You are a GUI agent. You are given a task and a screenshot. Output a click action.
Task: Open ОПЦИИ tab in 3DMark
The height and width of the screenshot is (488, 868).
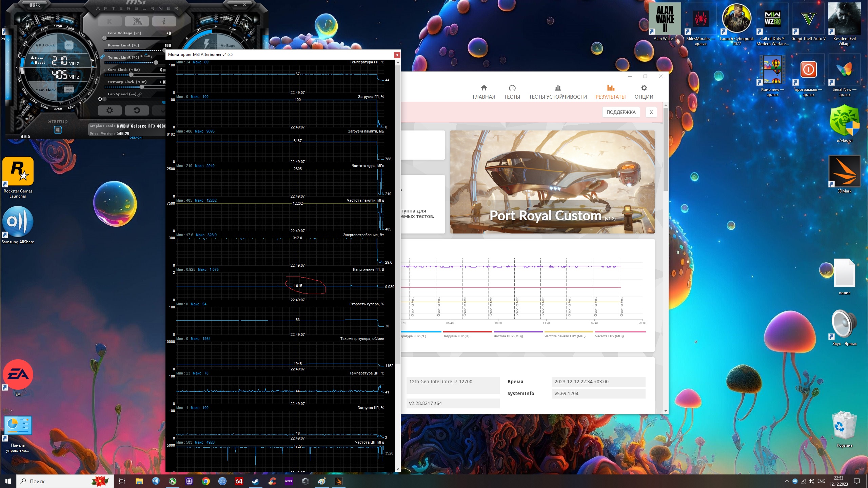[x=644, y=92]
